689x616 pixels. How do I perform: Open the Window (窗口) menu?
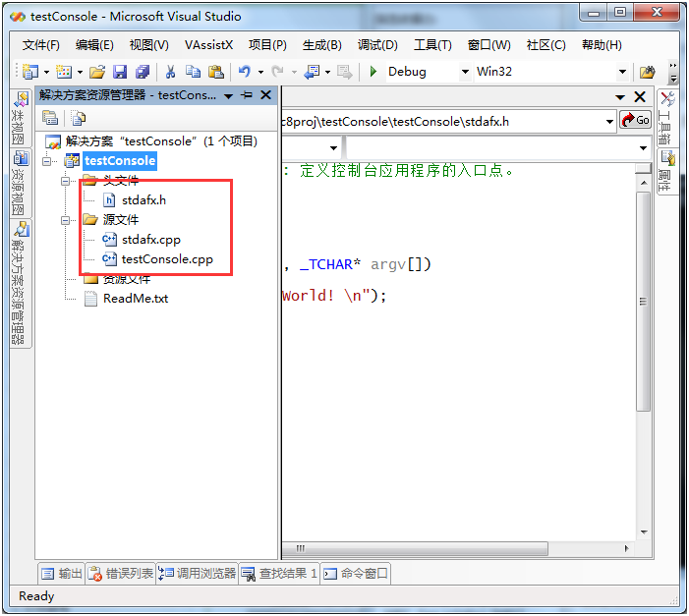click(489, 45)
